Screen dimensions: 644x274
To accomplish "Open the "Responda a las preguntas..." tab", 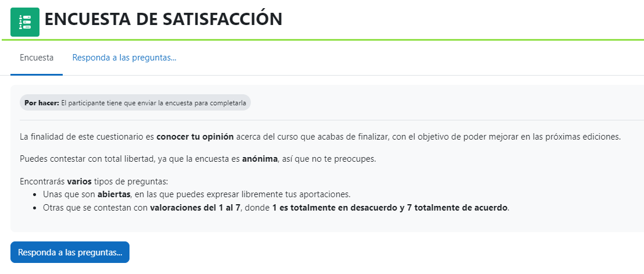I will (x=124, y=58).
